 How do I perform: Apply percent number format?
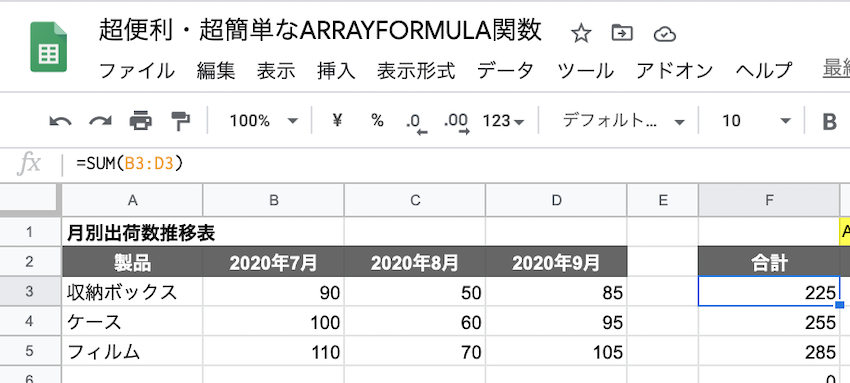pos(377,120)
